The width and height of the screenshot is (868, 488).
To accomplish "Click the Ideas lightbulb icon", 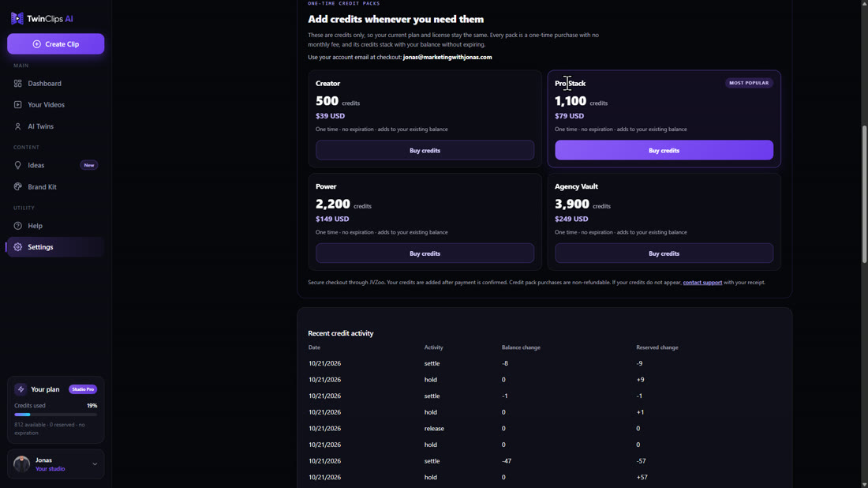I will pyautogui.click(x=17, y=165).
